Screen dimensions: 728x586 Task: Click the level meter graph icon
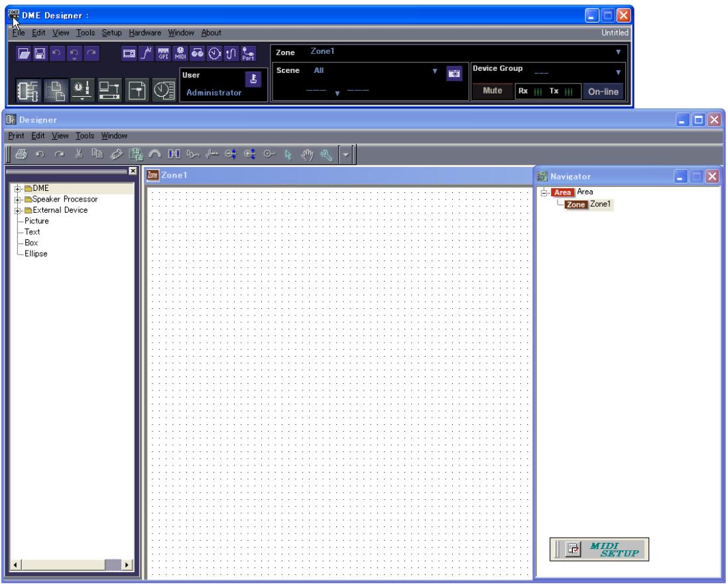tap(147, 54)
